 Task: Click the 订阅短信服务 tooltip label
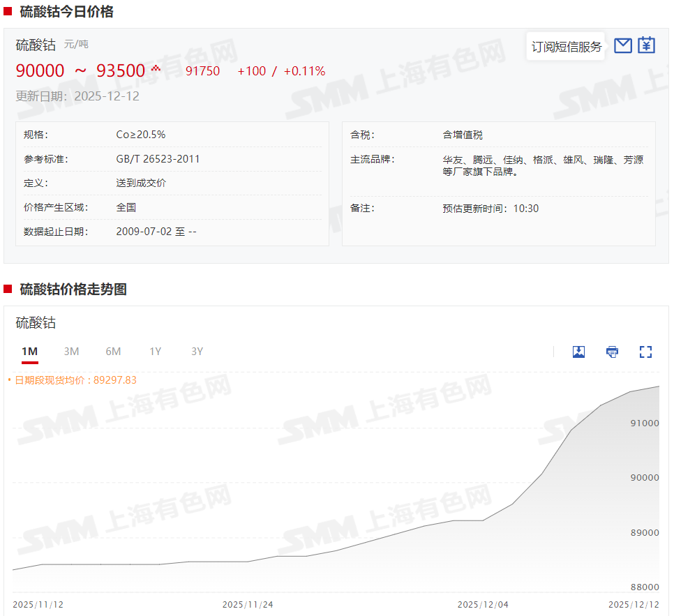[x=566, y=47]
